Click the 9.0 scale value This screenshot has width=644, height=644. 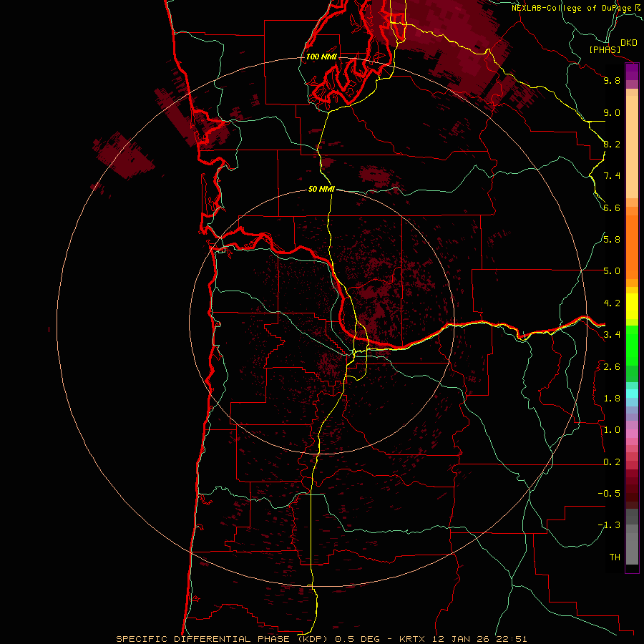pos(612,112)
